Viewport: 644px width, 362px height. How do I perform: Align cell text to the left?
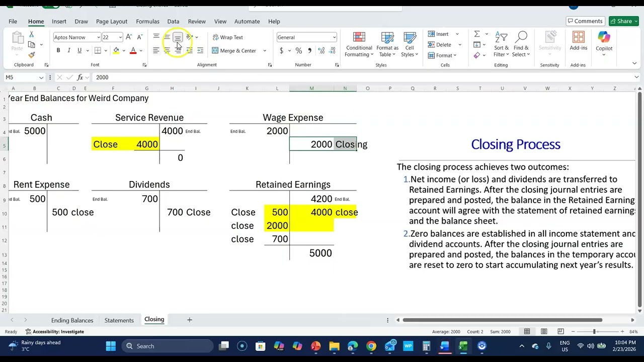pos(156,50)
